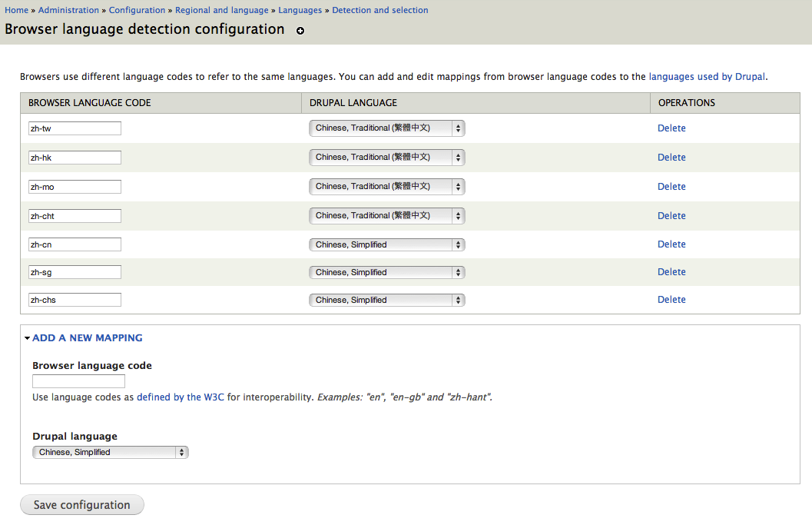Click the Drupal language field label

75,437
